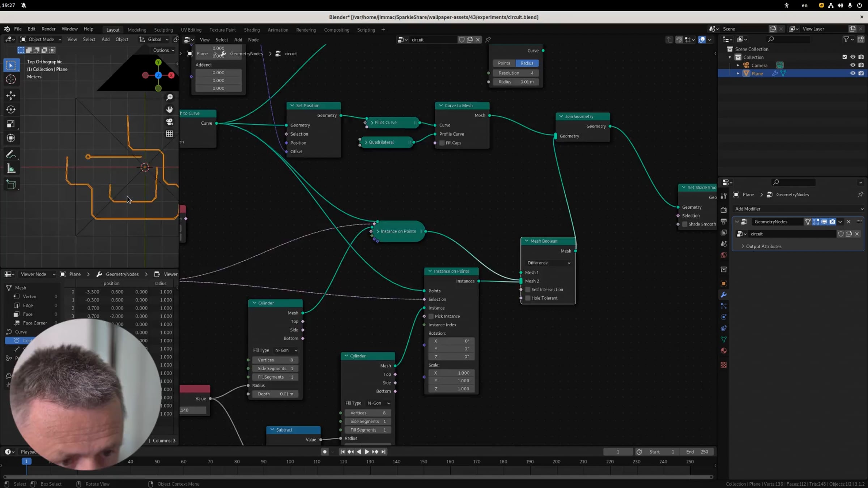Click the End frame field

coord(697,452)
